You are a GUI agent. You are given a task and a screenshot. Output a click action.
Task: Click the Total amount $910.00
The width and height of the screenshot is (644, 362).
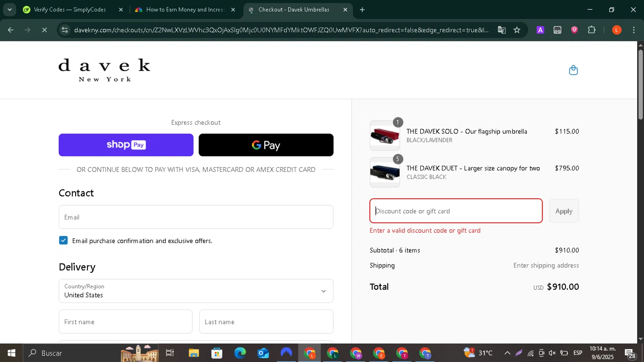[x=563, y=287]
